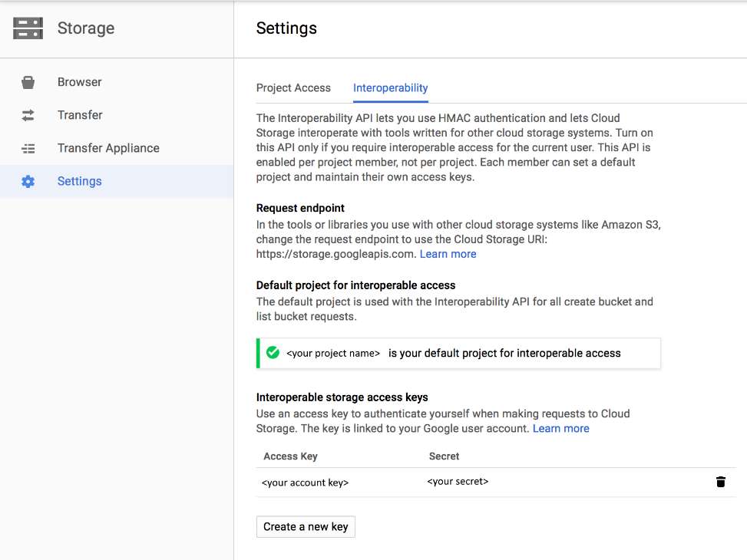This screenshot has height=560, width=747.
Task: Click the <your secret> cell
Action: [458, 482]
